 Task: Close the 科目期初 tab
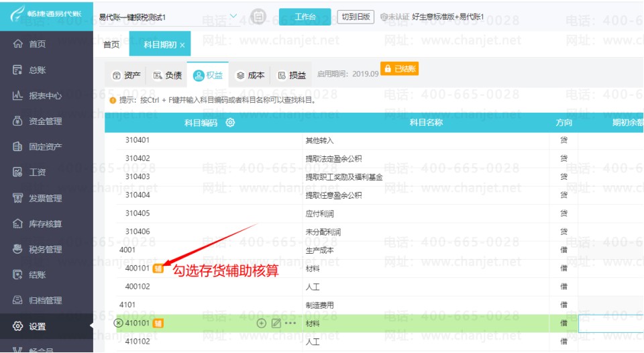point(182,45)
